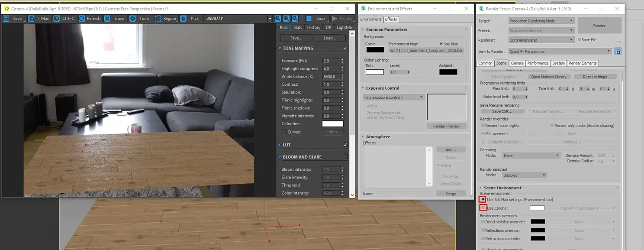Click the Ctrl+C copy icon
This screenshot has width=644, height=250.
pos(57,19)
